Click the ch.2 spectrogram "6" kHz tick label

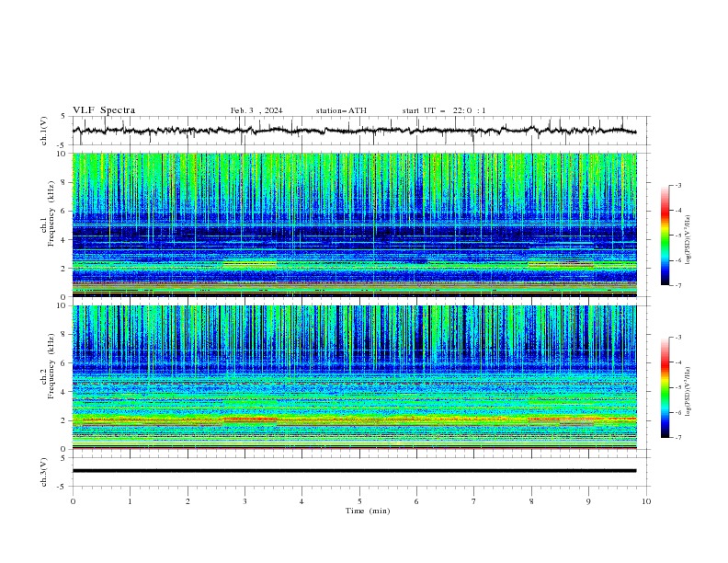click(65, 363)
